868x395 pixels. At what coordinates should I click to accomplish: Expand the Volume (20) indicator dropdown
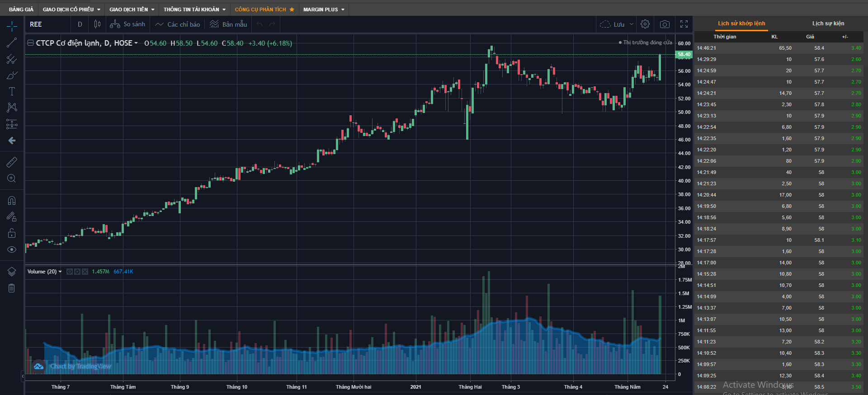(x=60, y=272)
